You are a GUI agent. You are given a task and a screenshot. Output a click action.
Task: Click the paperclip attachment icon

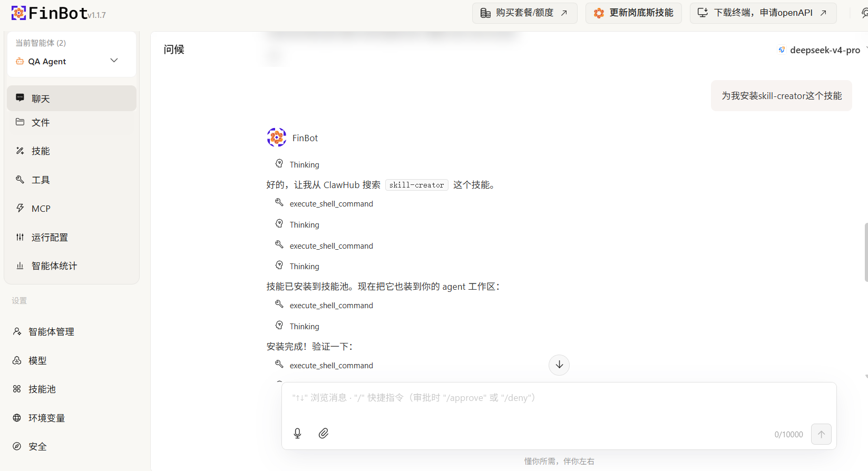[324, 433]
